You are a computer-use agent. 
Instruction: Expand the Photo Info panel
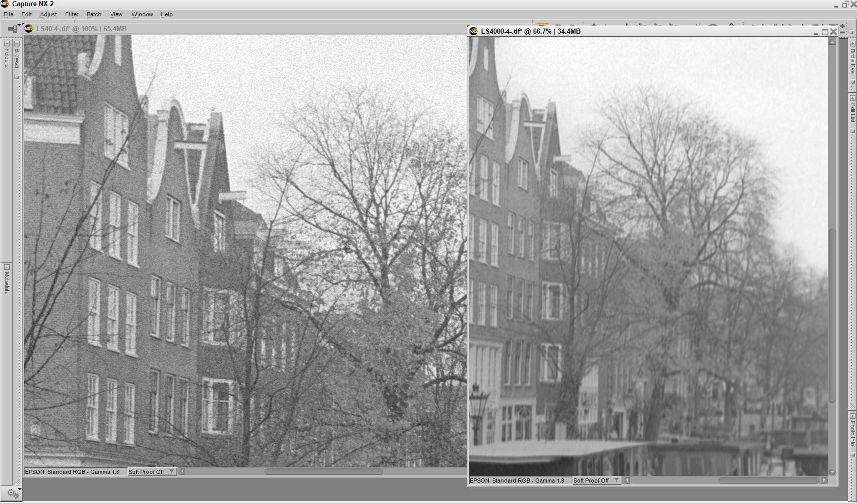coord(852,416)
